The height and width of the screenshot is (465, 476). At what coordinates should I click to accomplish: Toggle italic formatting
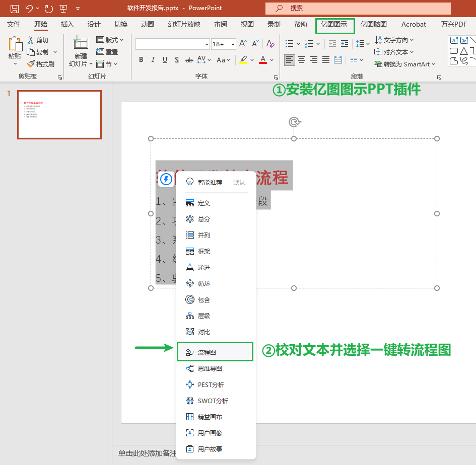pyautogui.click(x=153, y=60)
